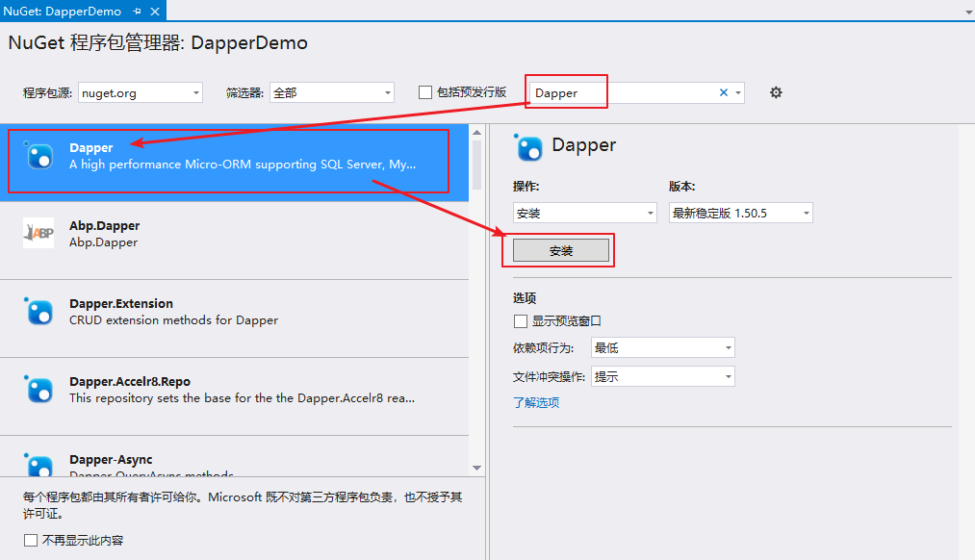The image size is (975, 560).
Task: Close the NuGet: DapperDemo tab
Action: click(x=154, y=12)
